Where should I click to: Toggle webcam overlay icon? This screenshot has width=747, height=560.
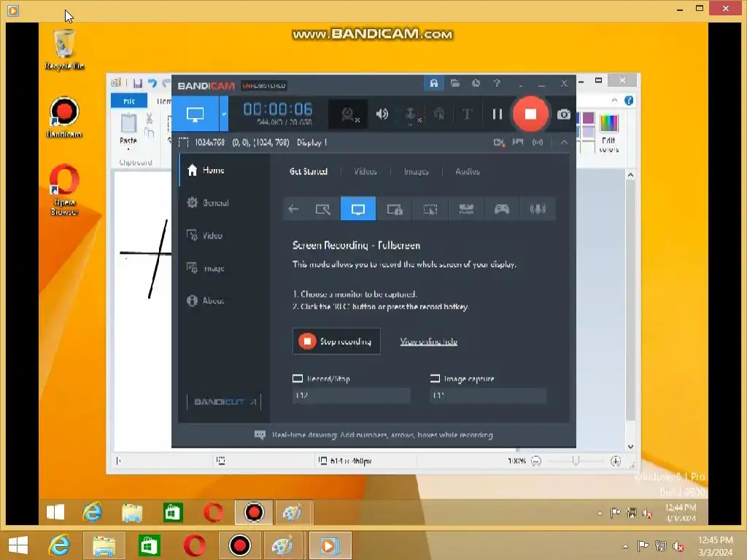(348, 114)
